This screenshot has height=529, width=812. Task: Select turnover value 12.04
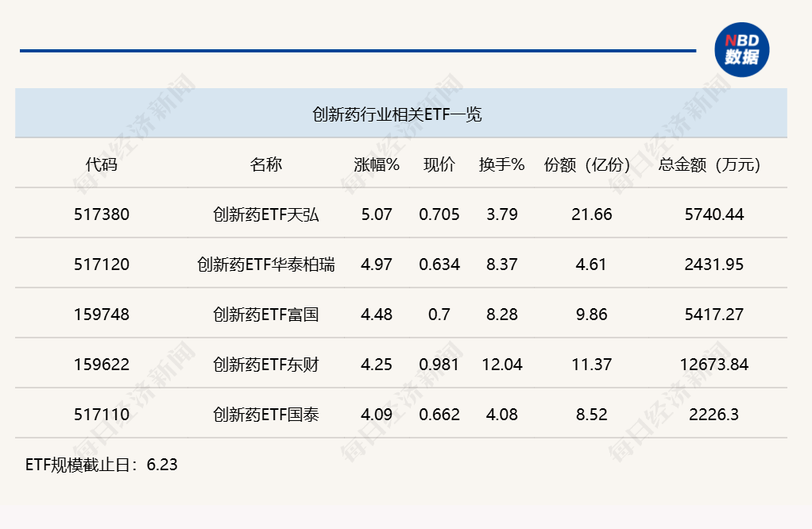(502, 365)
